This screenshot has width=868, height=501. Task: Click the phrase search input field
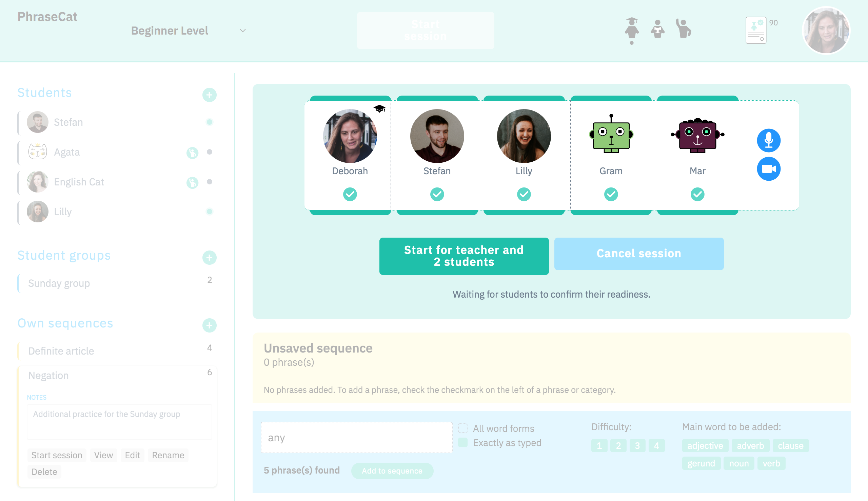pyautogui.click(x=356, y=438)
